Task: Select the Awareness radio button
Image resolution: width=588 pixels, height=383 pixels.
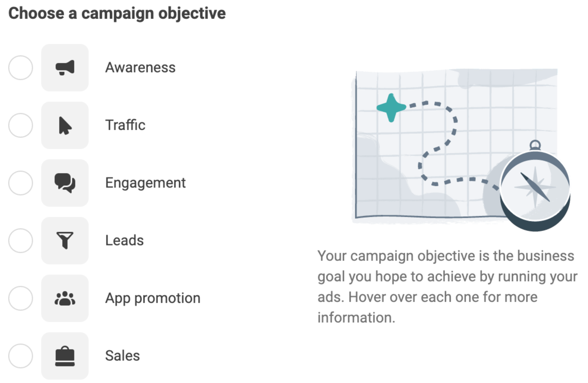Action: point(20,68)
